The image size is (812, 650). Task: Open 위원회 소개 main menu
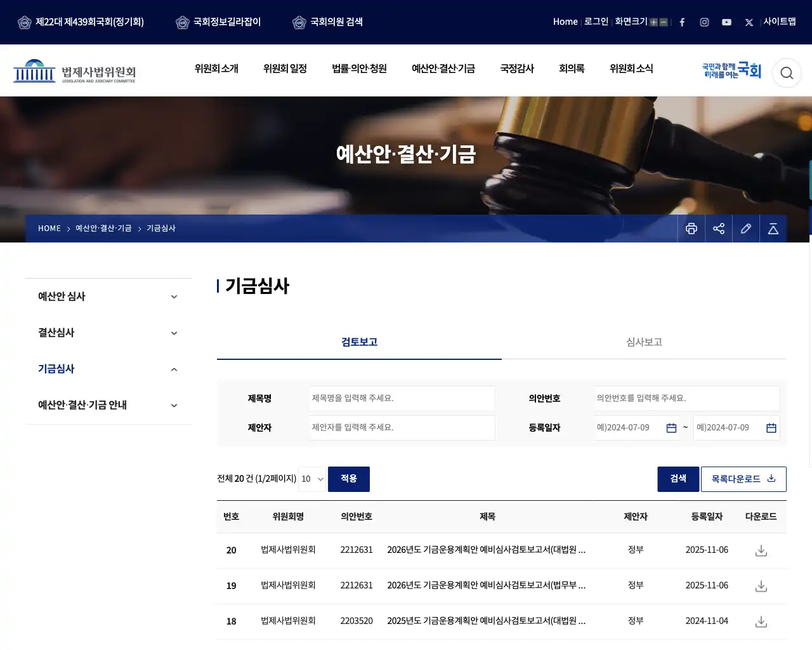[x=216, y=69]
